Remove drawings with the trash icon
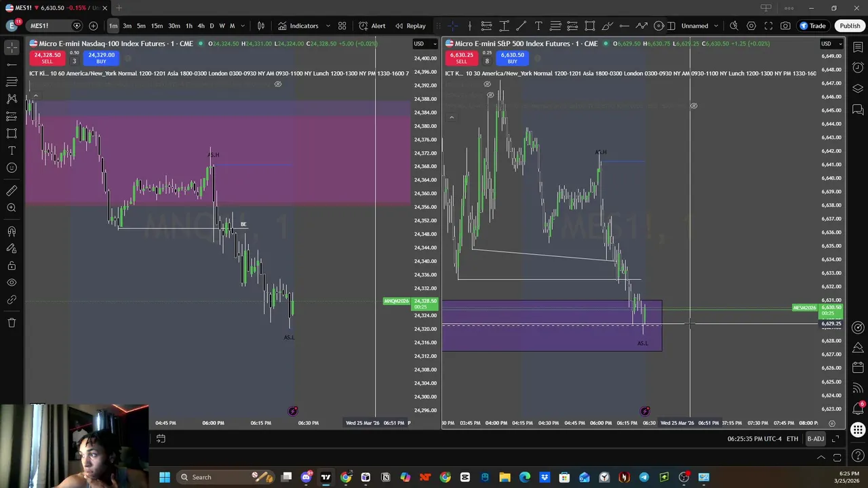The height and width of the screenshot is (488, 868). [x=12, y=323]
